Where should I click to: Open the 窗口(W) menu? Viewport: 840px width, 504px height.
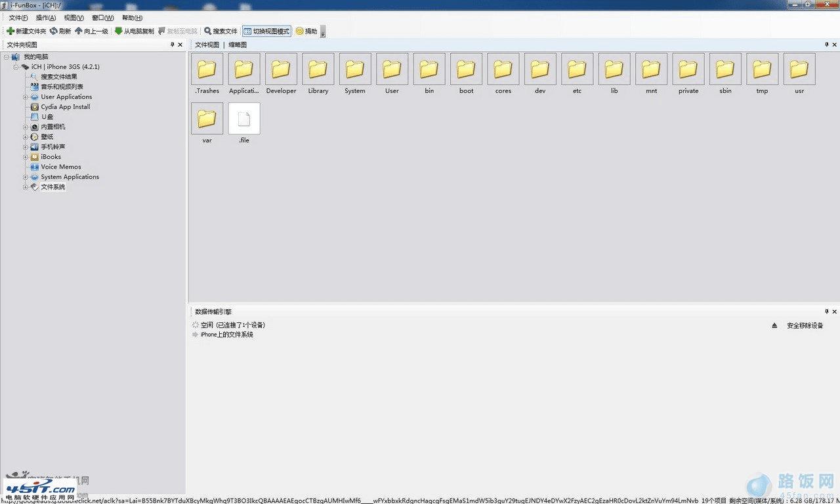click(x=103, y=18)
